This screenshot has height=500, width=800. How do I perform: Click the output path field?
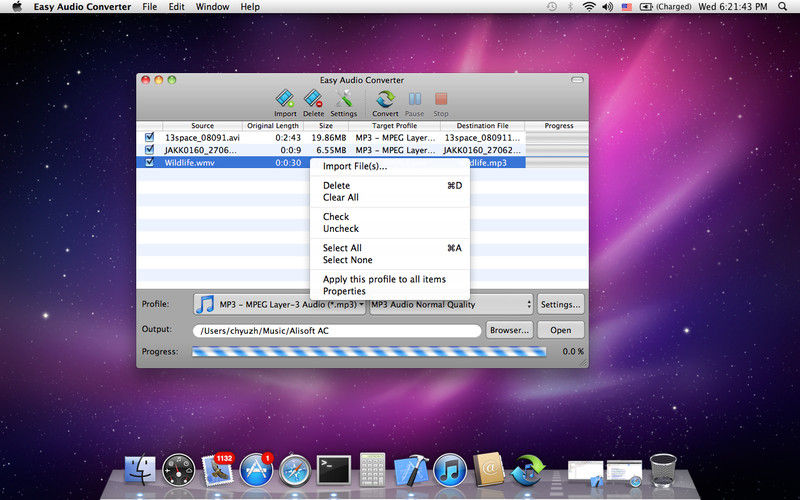tap(337, 331)
